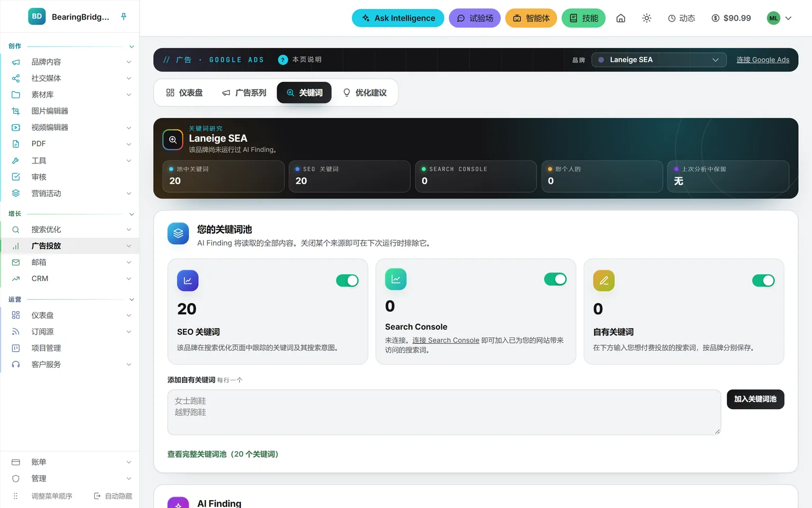This screenshot has height=508, width=812.
Task: Click the 项目管理 icon in the sidebar
Action: coord(16,348)
